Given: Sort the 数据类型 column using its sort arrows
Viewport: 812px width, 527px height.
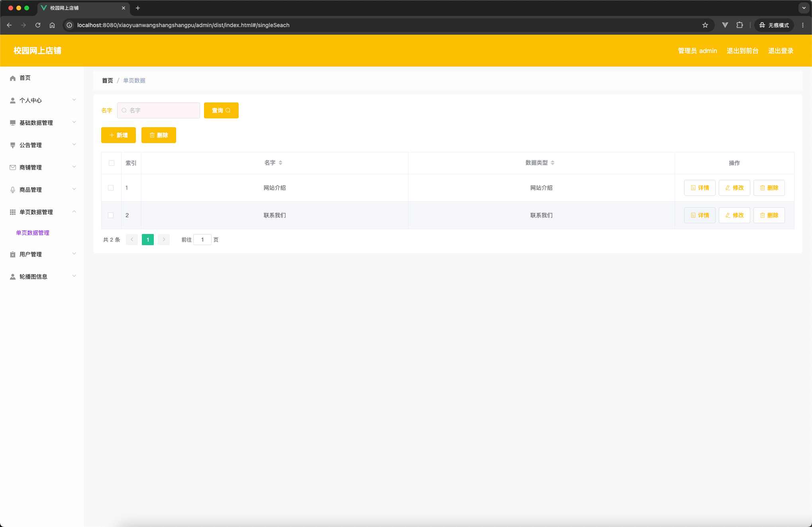Looking at the screenshot, I should coord(553,163).
